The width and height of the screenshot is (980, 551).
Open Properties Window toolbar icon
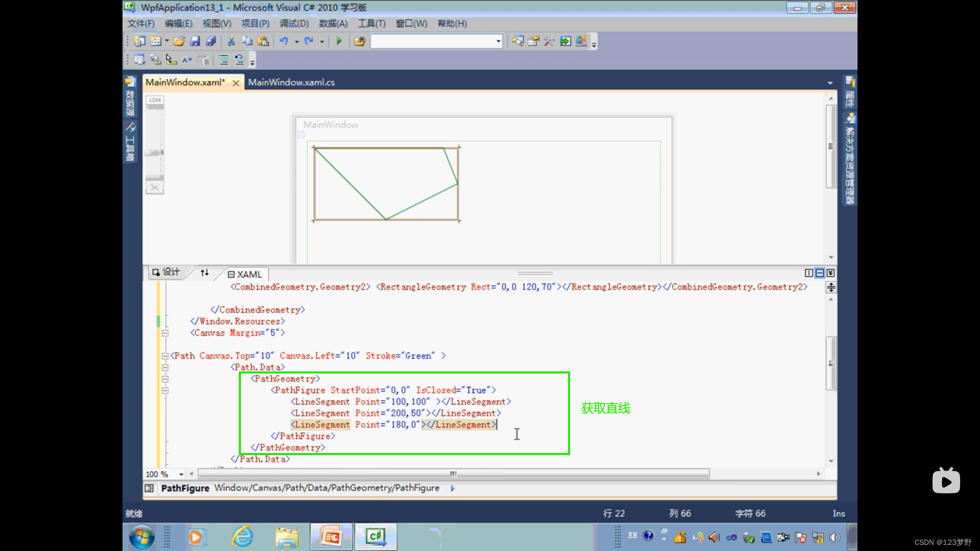click(533, 41)
